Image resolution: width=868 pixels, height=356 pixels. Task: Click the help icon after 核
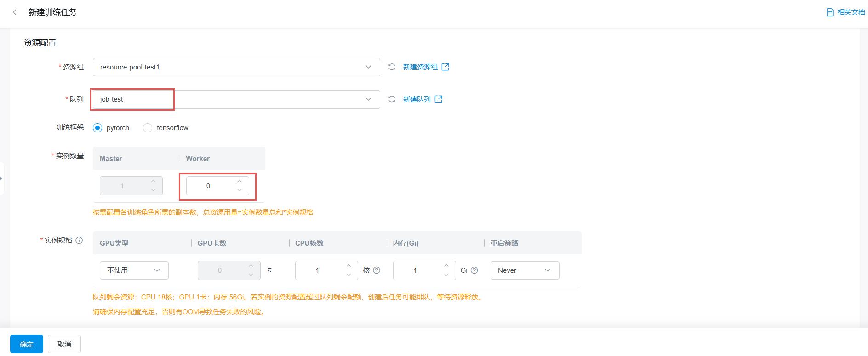tap(377, 270)
